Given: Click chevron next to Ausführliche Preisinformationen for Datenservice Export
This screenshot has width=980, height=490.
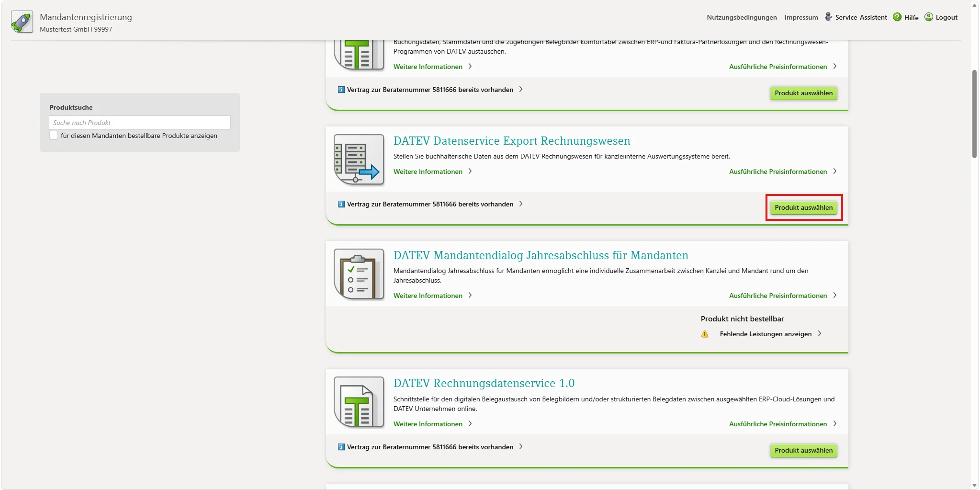Looking at the screenshot, I should 835,171.
